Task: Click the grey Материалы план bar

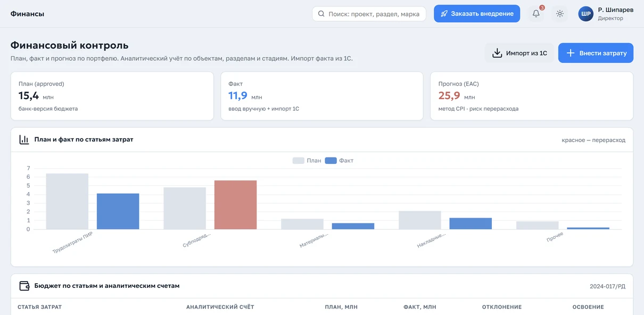Action: [302, 224]
